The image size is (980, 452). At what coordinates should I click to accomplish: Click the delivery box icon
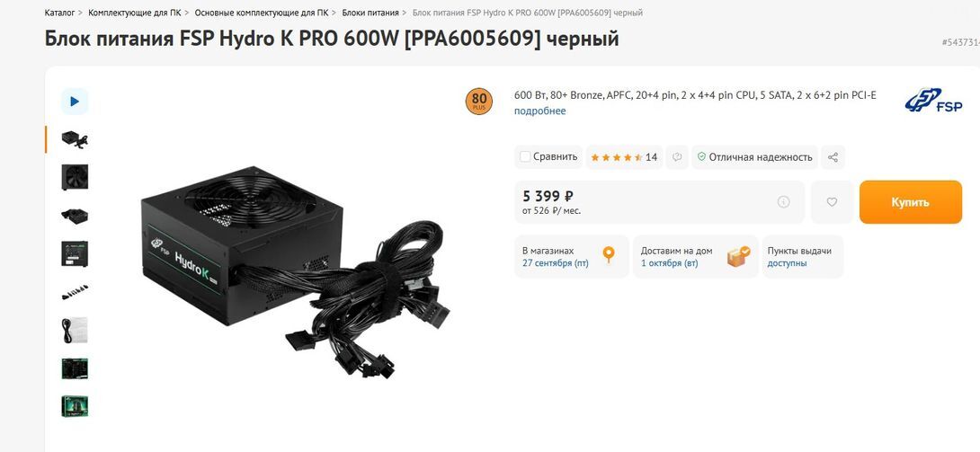[738, 256]
